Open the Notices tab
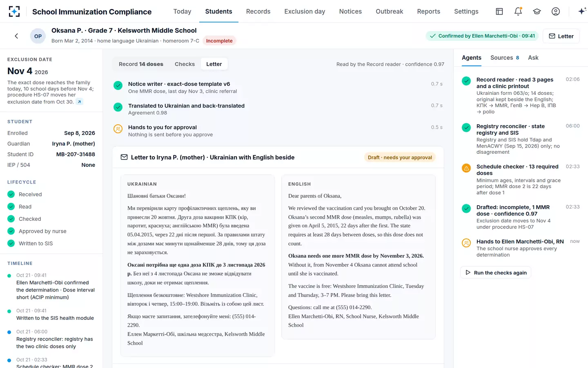This screenshot has height=368, width=588. tap(350, 11)
